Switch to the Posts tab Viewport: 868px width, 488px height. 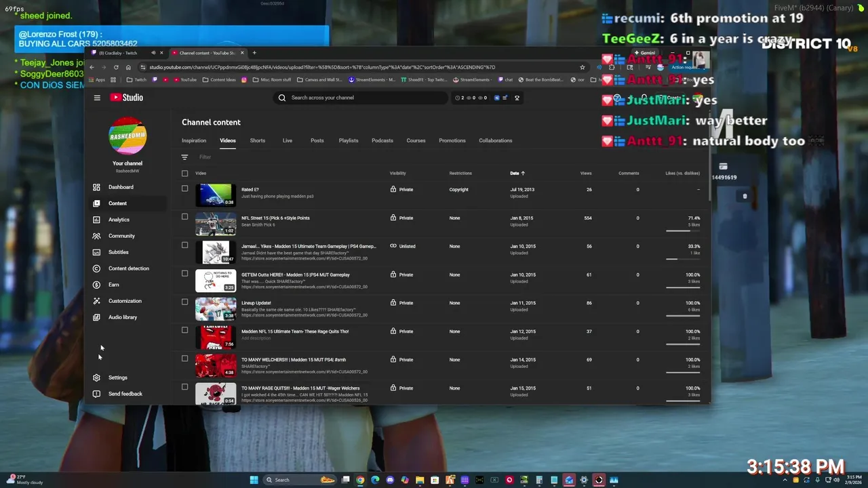tap(317, 140)
